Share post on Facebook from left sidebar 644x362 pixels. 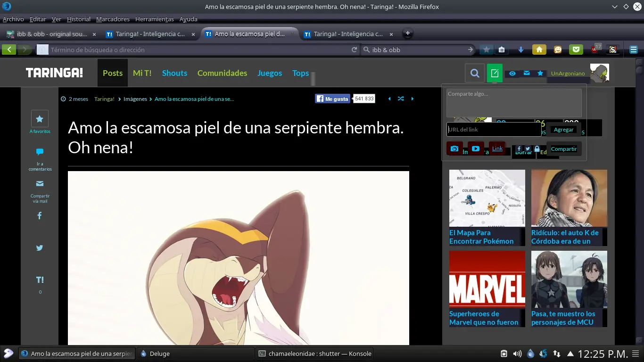click(40, 216)
